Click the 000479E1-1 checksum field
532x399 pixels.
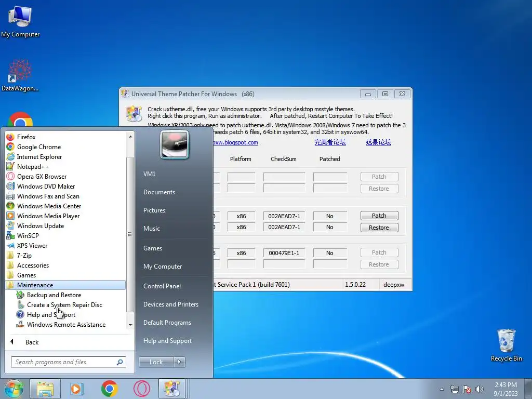tap(284, 253)
